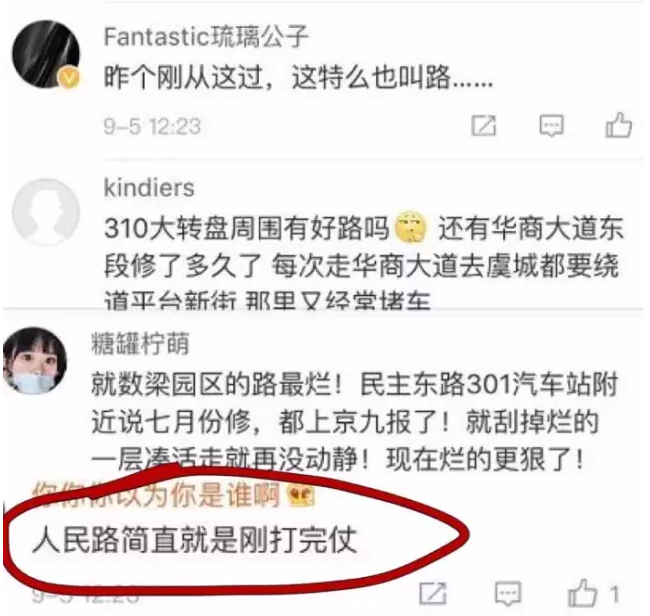This screenshot has width=650, height=616.
Task: Visit the 糖罐柠萌 username profile
Action: 140,344
